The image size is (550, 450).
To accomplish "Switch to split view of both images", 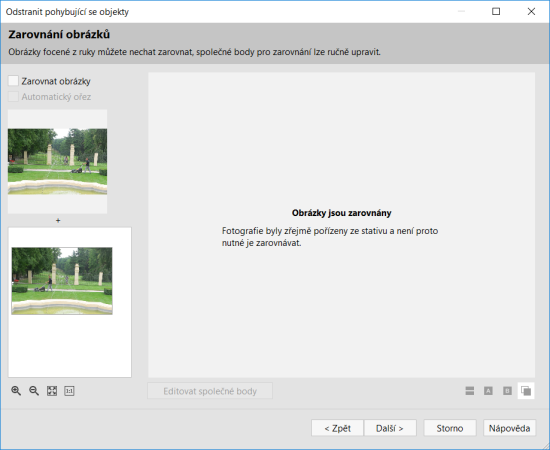I will click(470, 391).
